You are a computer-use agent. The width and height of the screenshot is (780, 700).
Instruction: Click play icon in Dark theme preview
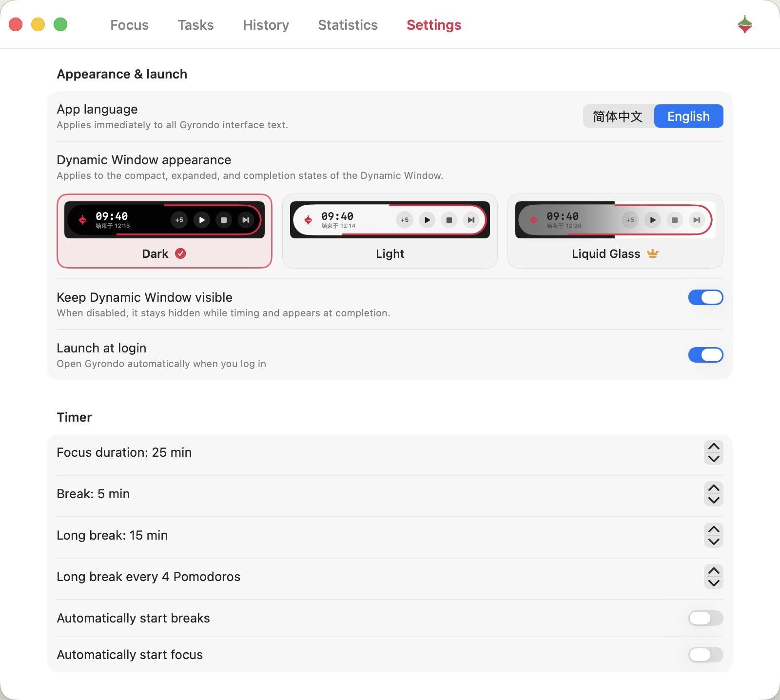201,220
